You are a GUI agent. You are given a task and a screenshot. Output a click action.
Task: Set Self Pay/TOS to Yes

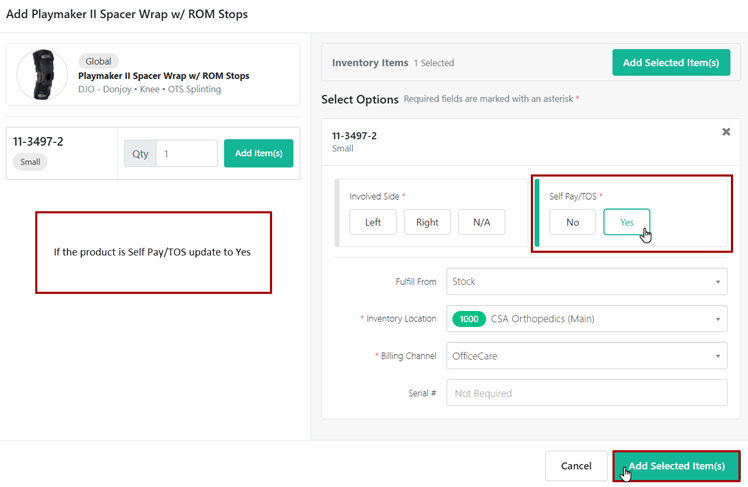(626, 222)
